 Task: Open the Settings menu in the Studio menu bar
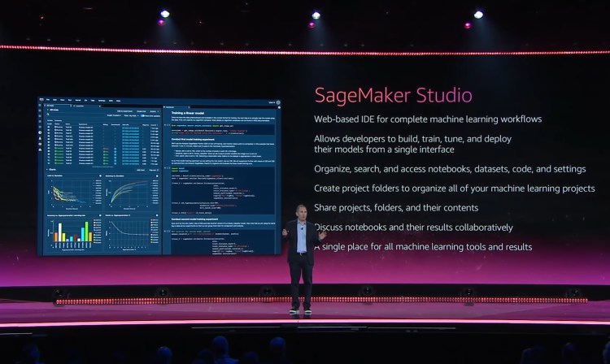coord(102,101)
